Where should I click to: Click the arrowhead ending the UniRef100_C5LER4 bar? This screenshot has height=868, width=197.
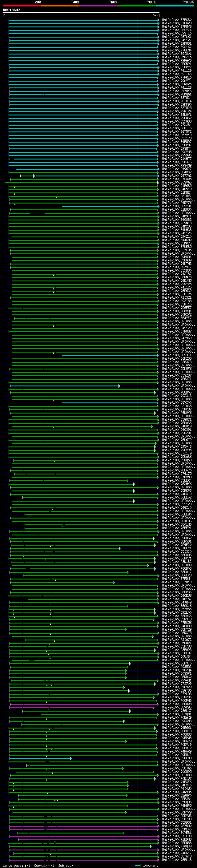click(x=128, y=481)
